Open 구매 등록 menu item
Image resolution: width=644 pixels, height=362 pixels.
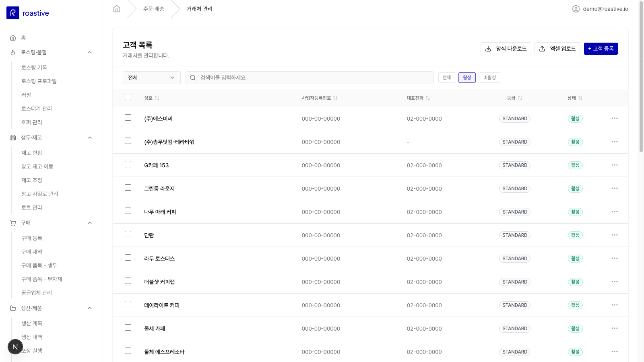(32, 238)
